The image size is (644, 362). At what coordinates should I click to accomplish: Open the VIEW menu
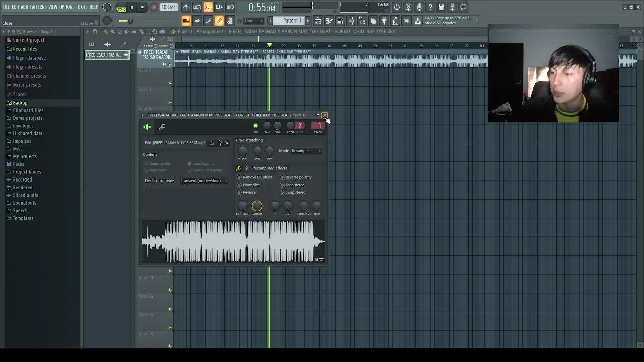point(53,7)
